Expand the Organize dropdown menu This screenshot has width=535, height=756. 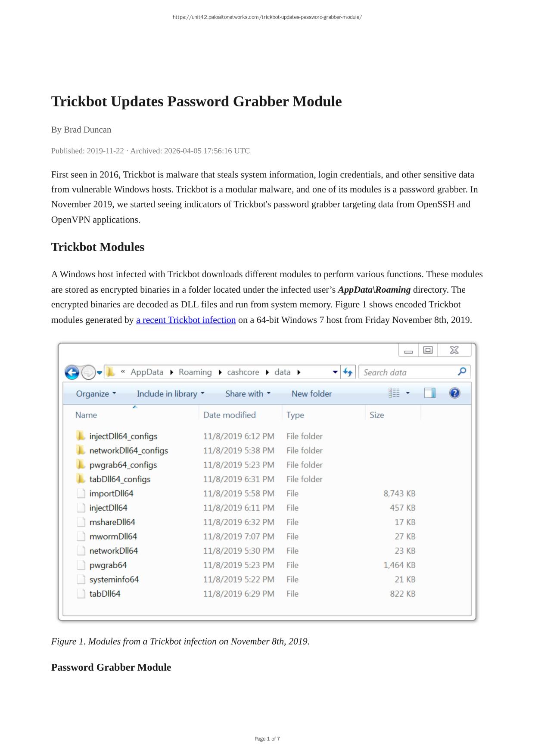[x=96, y=394]
